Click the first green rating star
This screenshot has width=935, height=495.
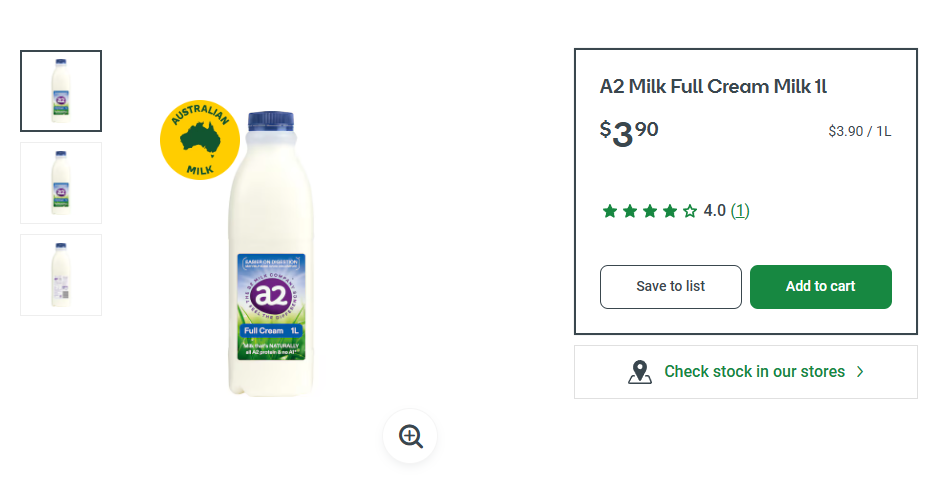[x=610, y=211]
